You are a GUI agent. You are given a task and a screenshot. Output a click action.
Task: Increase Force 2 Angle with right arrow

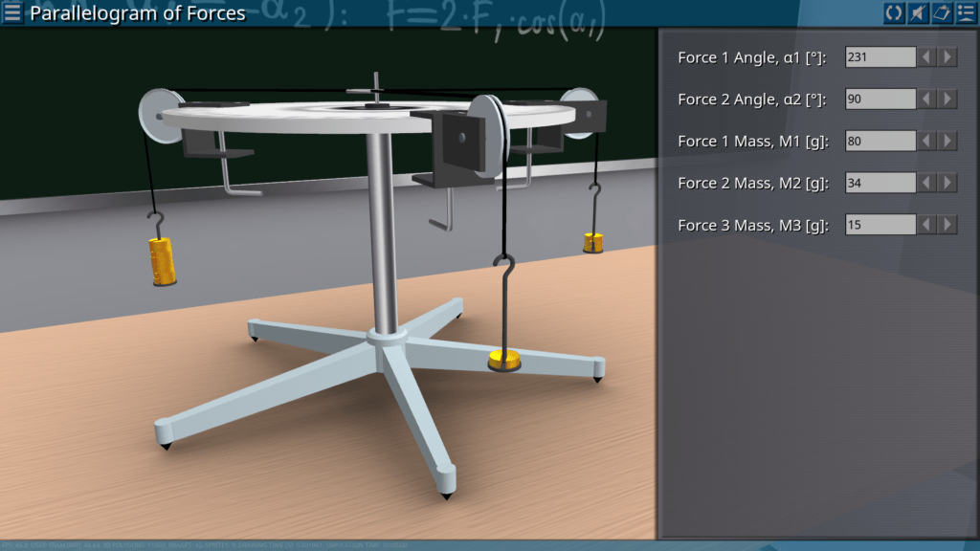pyautogui.click(x=947, y=99)
